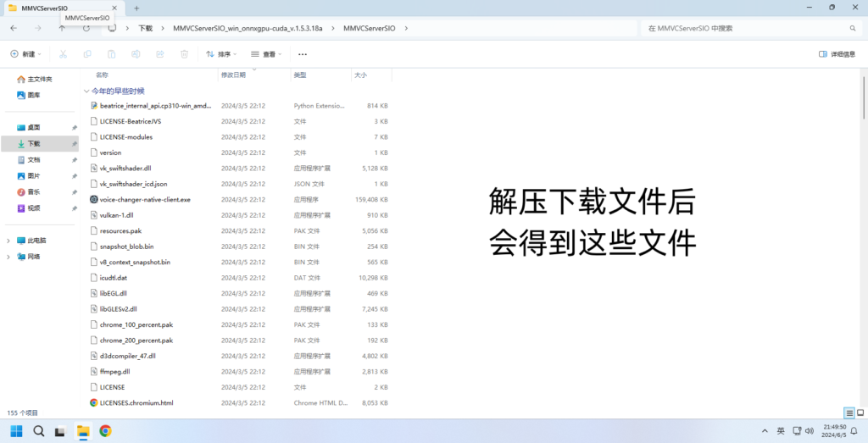Select the file icudtl.dat
Image resolution: width=868 pixels, height=443 pixels.
(x=114, y=278)
